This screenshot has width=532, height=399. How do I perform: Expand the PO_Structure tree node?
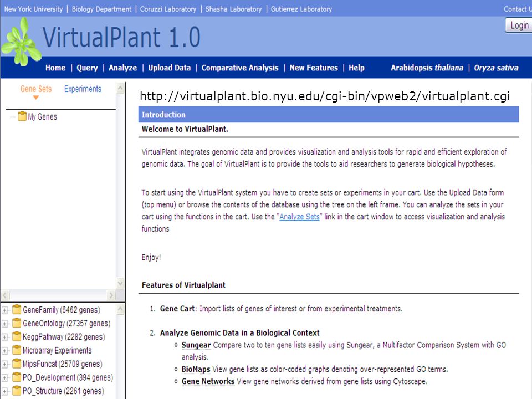click(5, 392)
